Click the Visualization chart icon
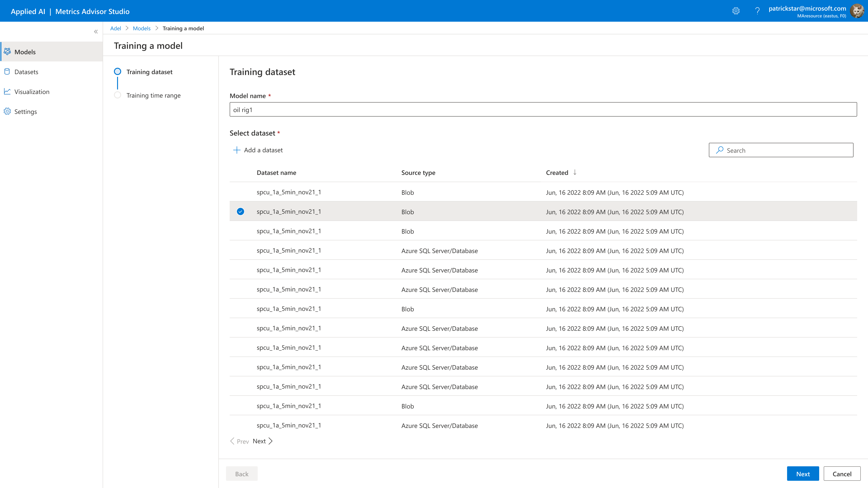868x488 pixels. [7, 91]
